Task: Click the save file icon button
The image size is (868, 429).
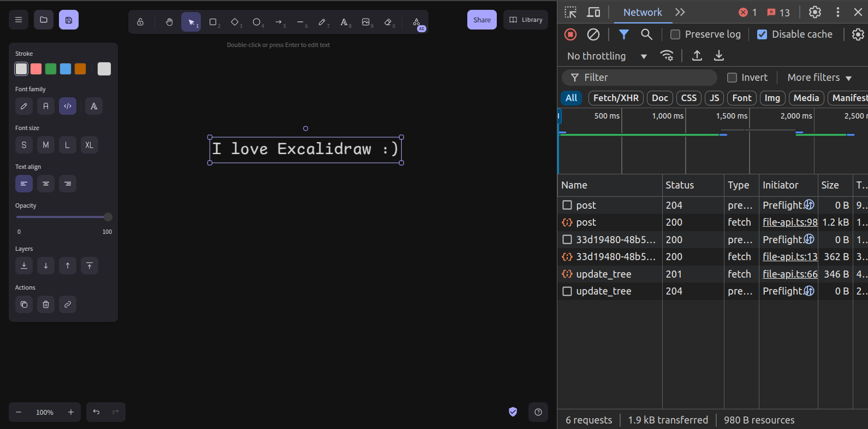Action: point(69,20)
